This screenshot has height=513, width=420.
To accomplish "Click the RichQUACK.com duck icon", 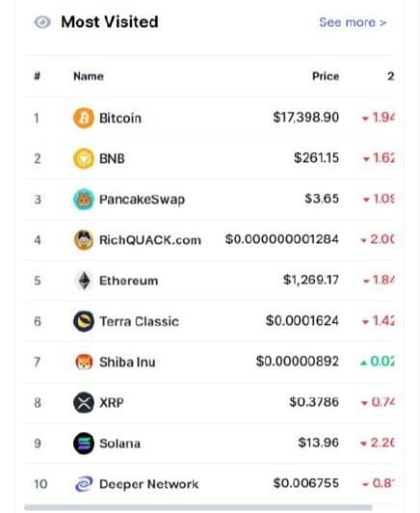I will pyautogui.click(x=84, y=240).
